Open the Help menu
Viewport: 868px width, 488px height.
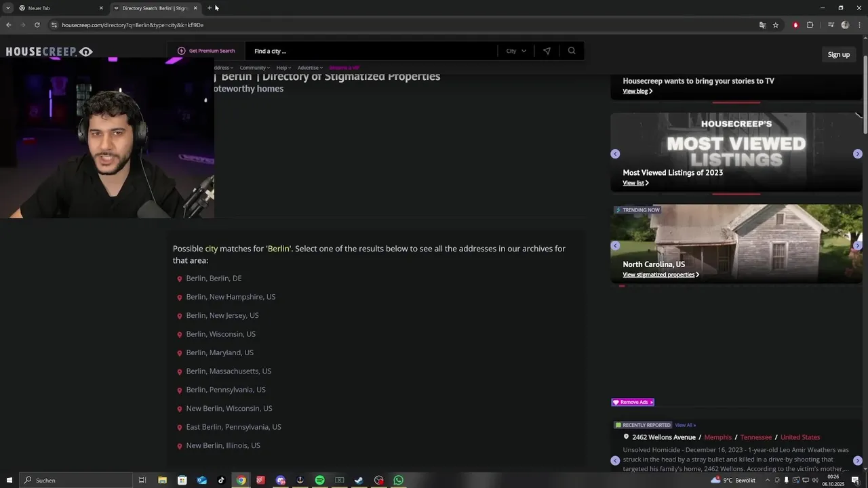(283, 68)
